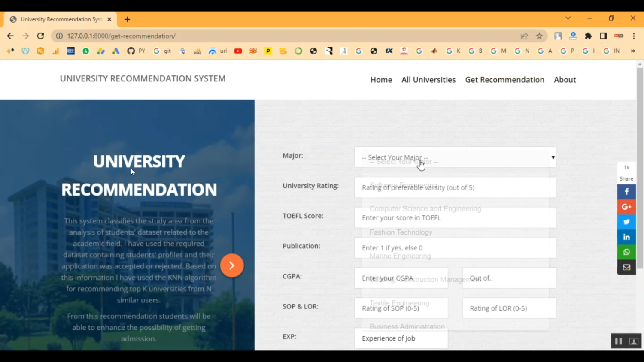Image resolution: width=644 pixels, height=362 pixels.
Task: Open the Get Recommendation nav item
Action: [505, 80]
